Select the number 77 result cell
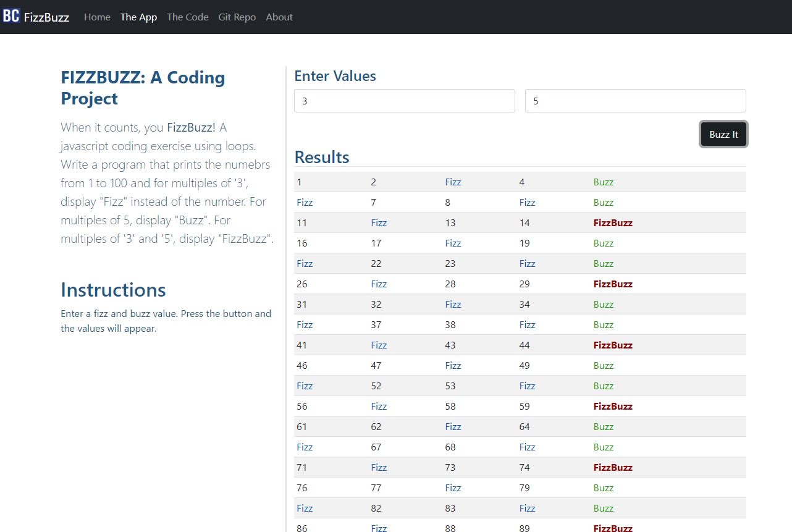This screenshot has height=532, width=792. 376,488
